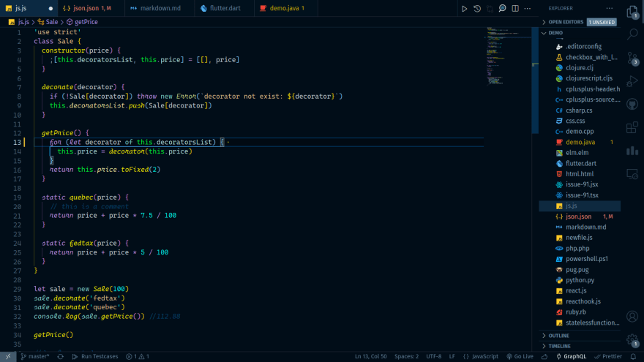Switch to the demo.java editor tab

pyautogui.click(x=286, y=8)
